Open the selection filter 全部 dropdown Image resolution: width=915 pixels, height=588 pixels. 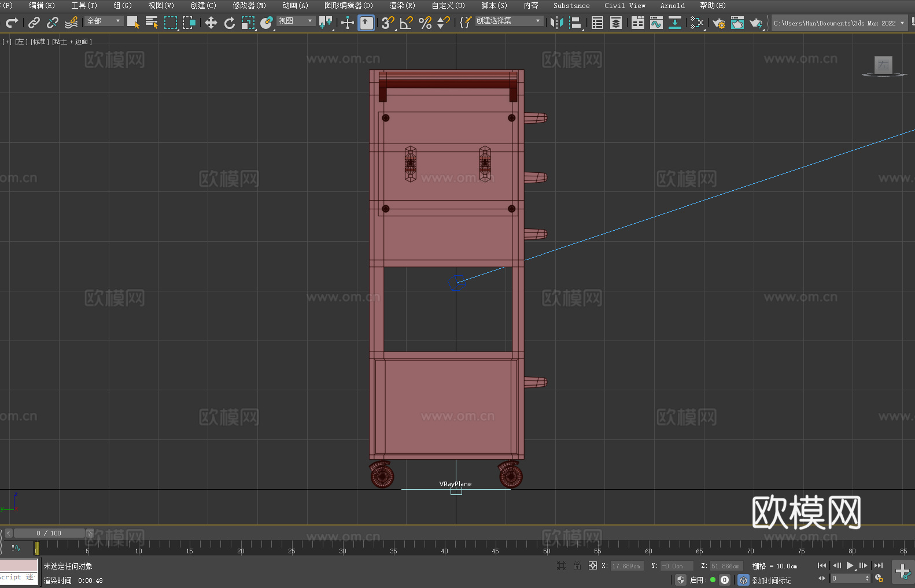(x=104, y=21)
